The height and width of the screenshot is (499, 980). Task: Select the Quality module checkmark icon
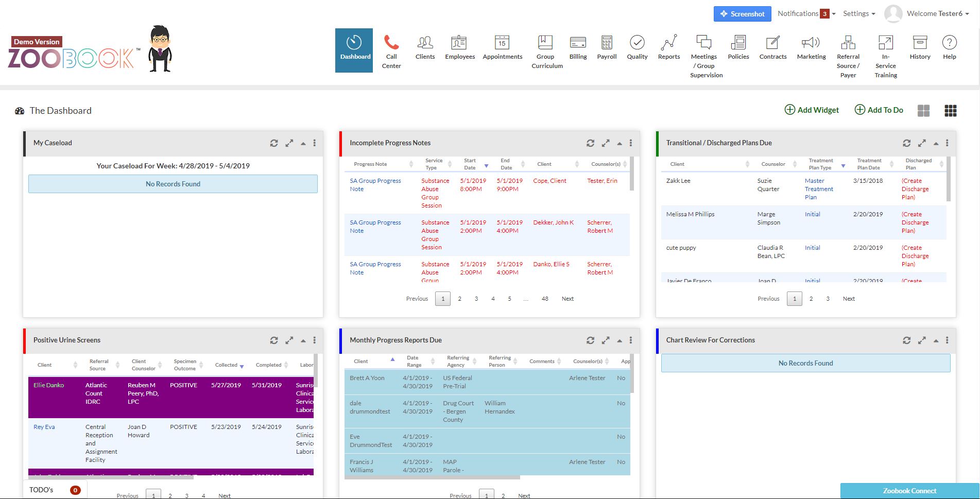click(637, 47)
